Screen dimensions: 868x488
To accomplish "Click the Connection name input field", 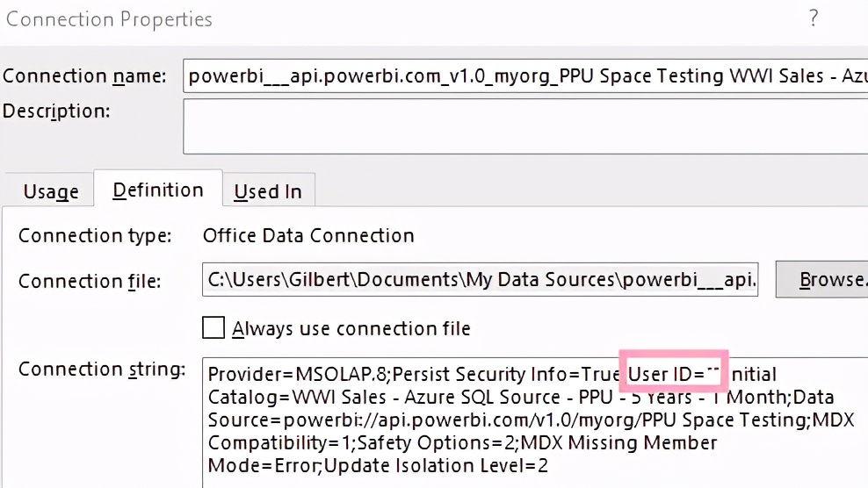I will (x=525, y=76).
